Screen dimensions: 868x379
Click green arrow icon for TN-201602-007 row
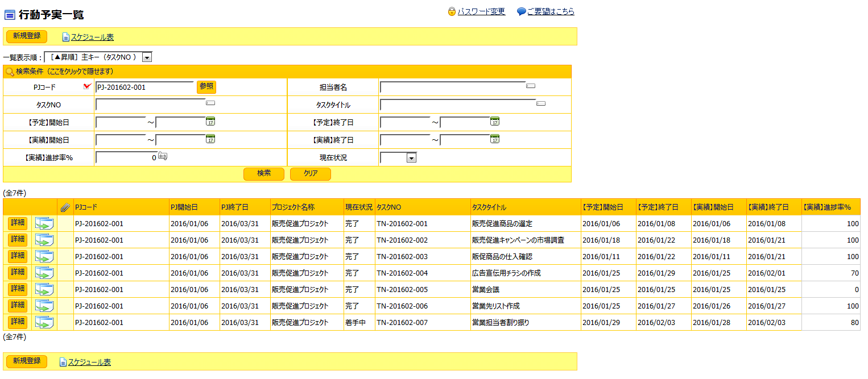click(x=44, y=323)
